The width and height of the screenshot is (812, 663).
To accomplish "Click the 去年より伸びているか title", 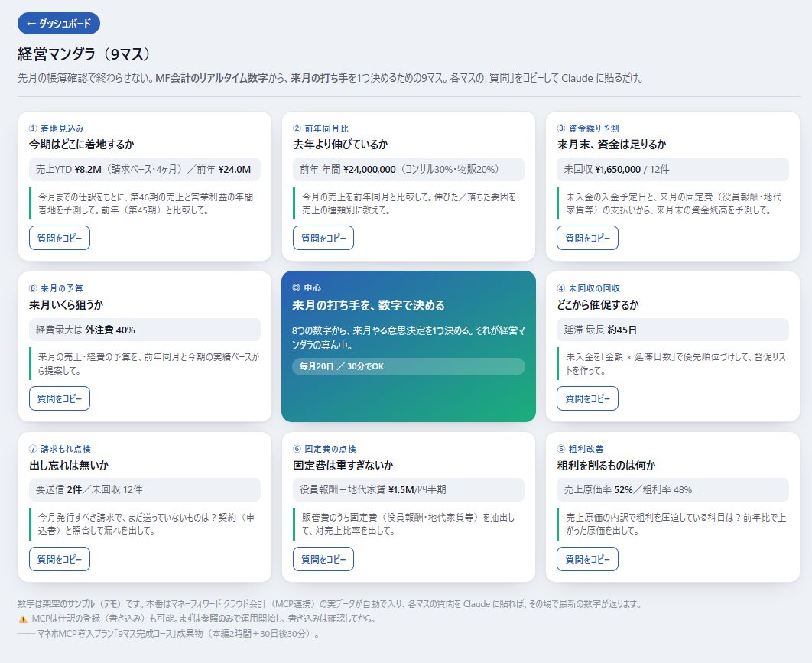I will point(340,145).
